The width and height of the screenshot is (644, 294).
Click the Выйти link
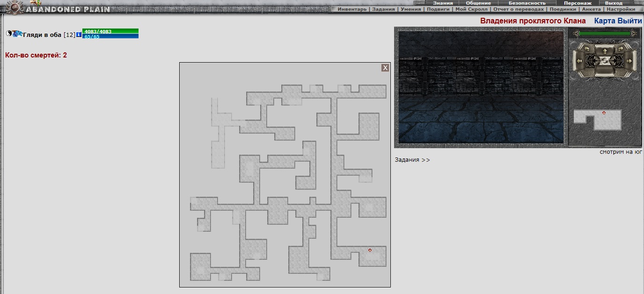[630, 21]
